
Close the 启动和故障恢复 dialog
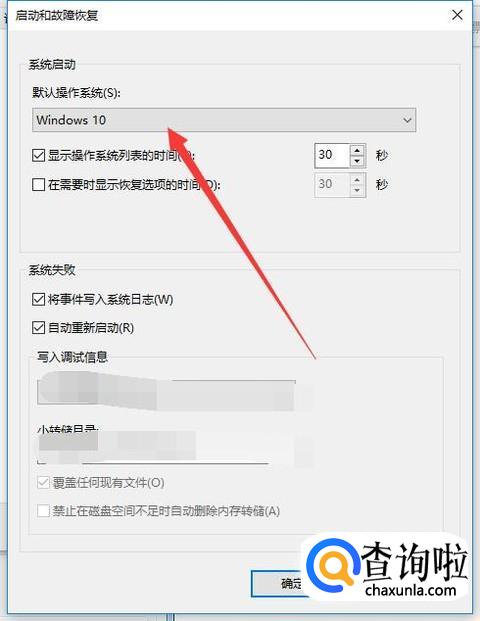click(457, 15)
